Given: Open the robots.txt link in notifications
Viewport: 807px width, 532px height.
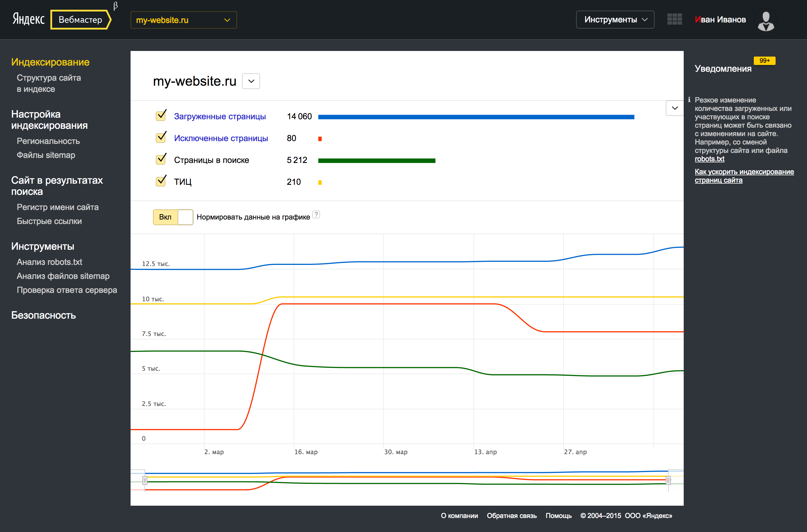Looking at the screenshot, I should [x=709, y=159].
